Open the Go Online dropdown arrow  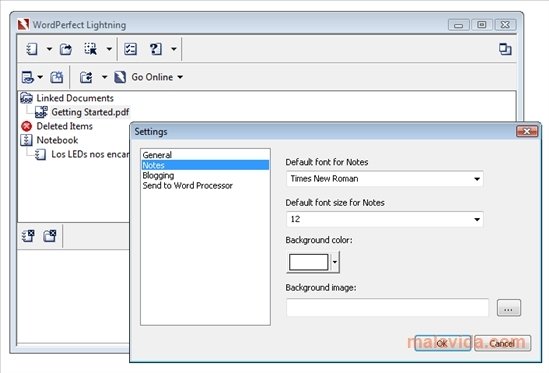coord(180,77)
